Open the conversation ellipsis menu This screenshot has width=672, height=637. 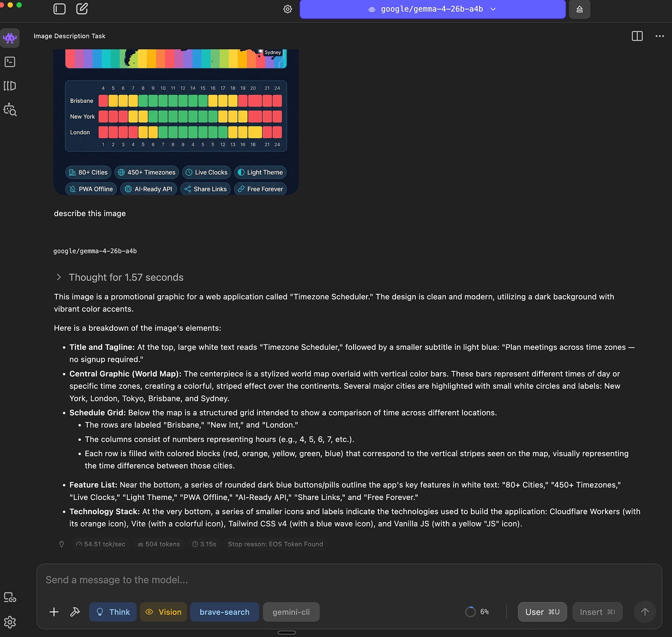tap(659, 36)
